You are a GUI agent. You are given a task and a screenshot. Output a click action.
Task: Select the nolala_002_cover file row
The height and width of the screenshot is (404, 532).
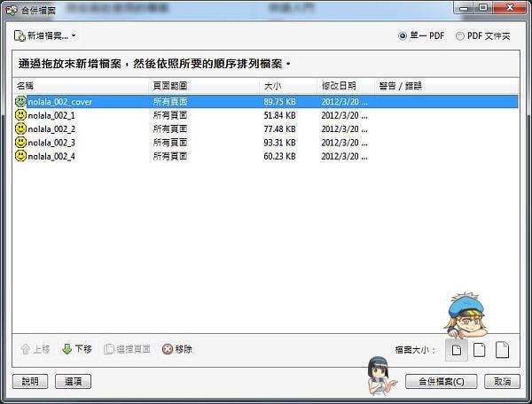tap(266, 102)
